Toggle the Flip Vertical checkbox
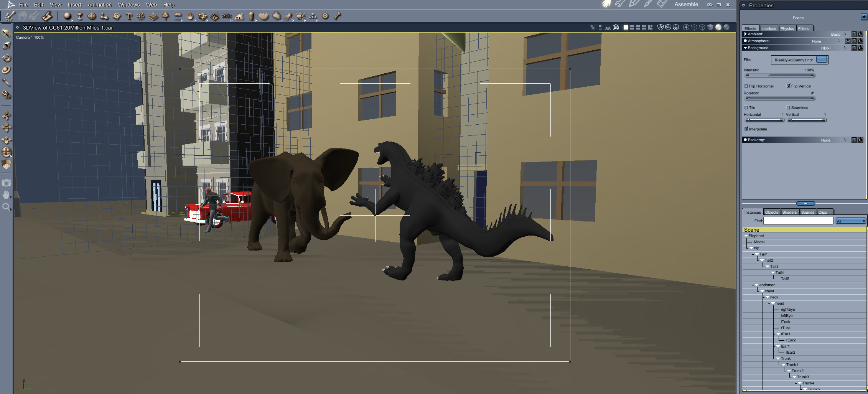Viewport: 868px width, 394px height. (x=788, y=86)
